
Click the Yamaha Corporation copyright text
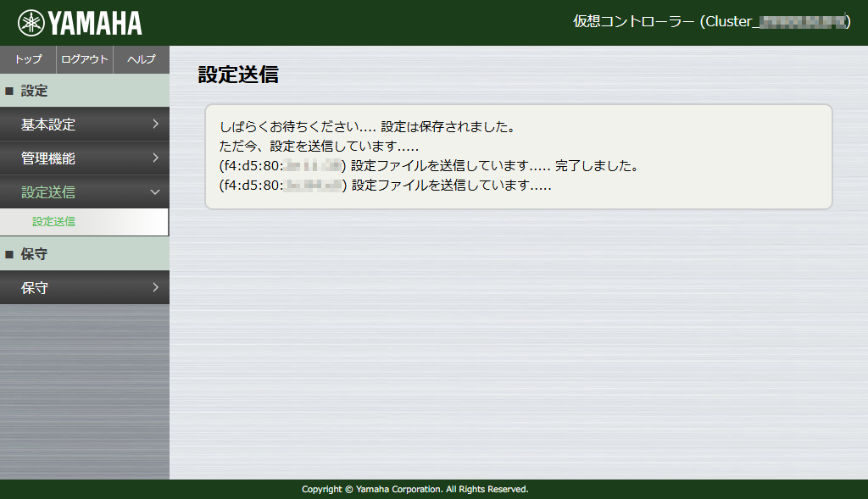click(415, 489)
